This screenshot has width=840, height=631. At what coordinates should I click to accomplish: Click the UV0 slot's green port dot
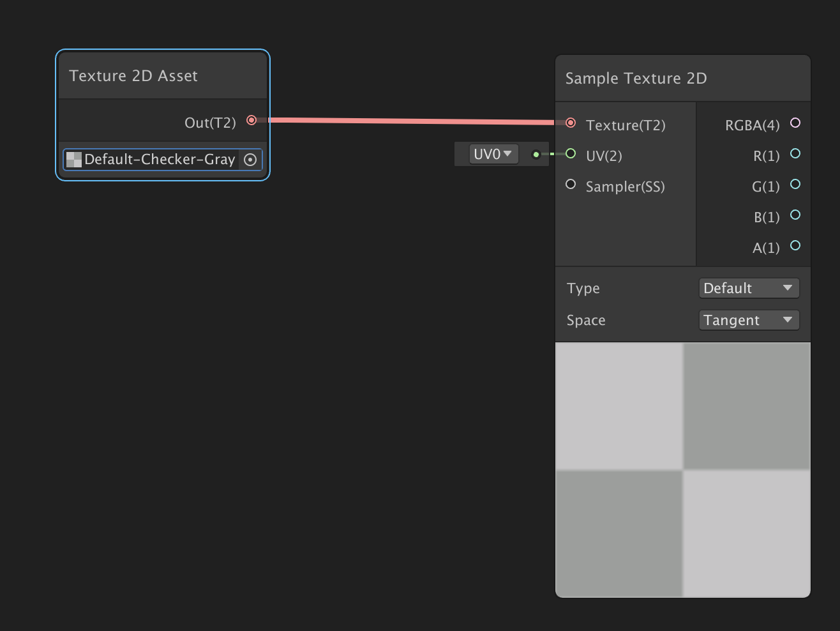pos(536,154)
